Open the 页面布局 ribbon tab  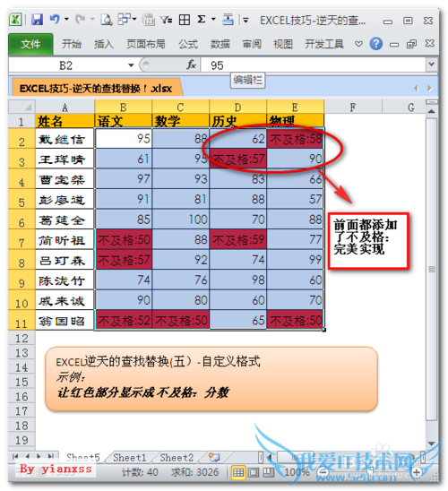(146, 44)
